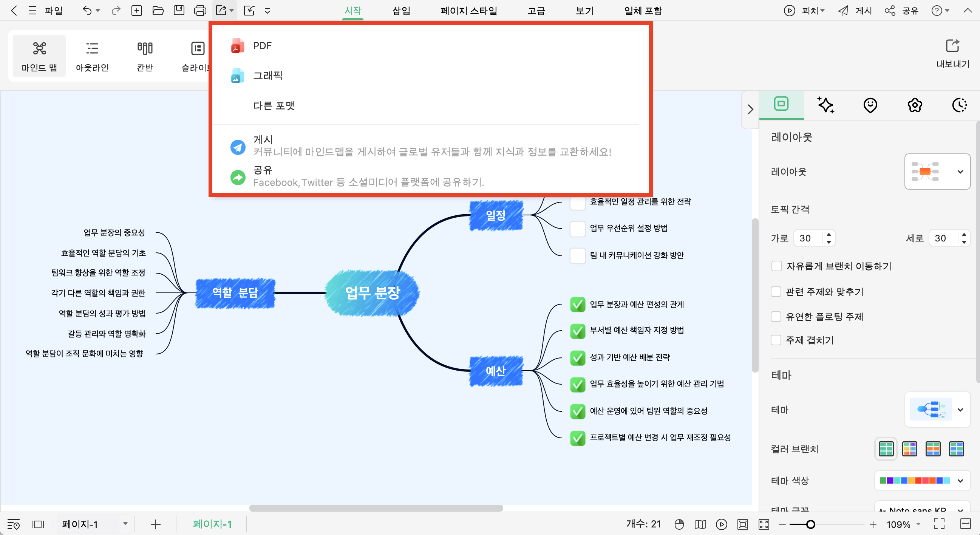The image size is (980, 535).
Task: Open folder icon in top toolbar
Action: point(158,11)
